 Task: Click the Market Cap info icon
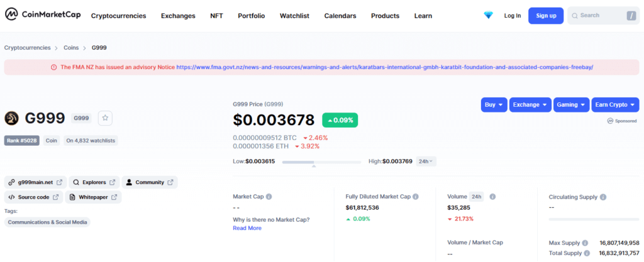[x=269, y=197]
